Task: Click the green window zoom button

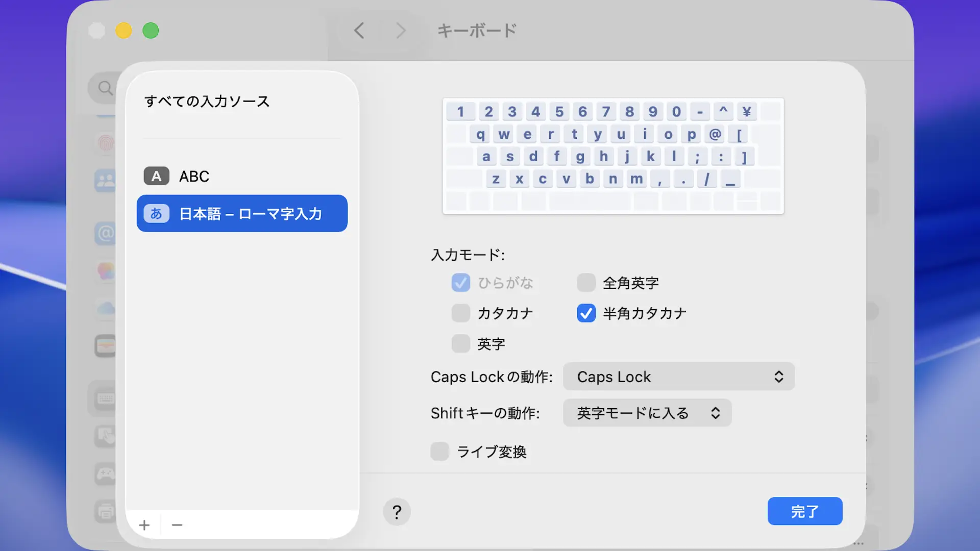Action: click(x=151, y=31)
